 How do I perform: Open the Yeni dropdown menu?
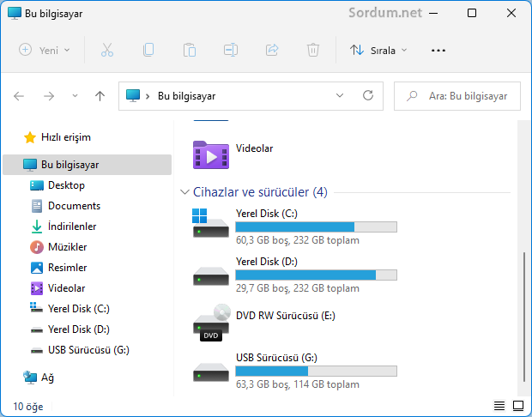point(45,50)
